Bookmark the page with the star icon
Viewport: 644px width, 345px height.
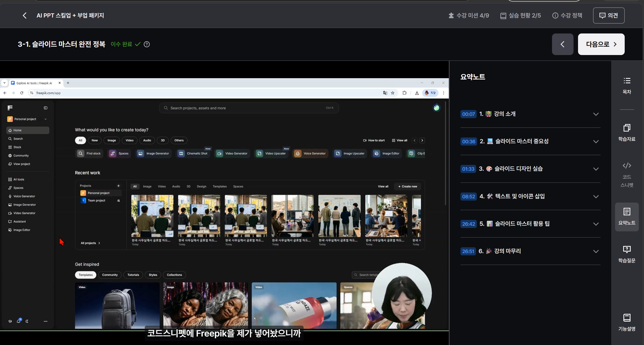pyautogui.click(x=393, y=93)
